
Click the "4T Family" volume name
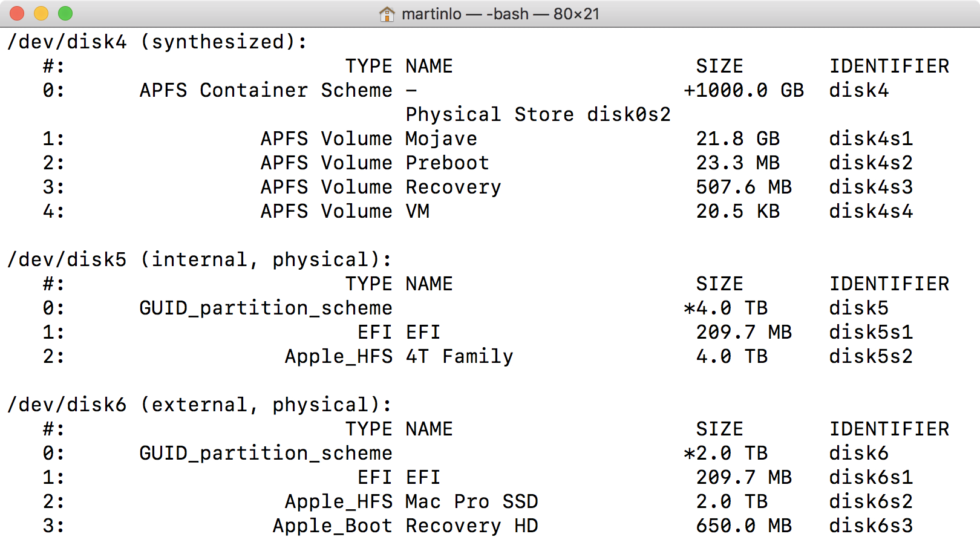pos(459,356)
